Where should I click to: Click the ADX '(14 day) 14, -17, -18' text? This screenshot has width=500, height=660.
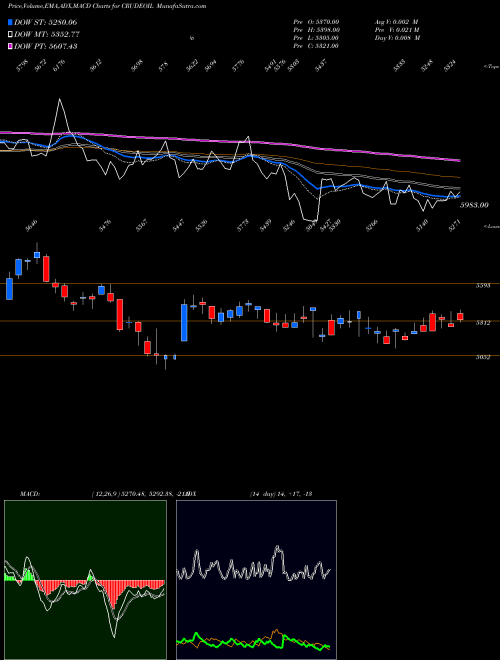coord(281,494)
